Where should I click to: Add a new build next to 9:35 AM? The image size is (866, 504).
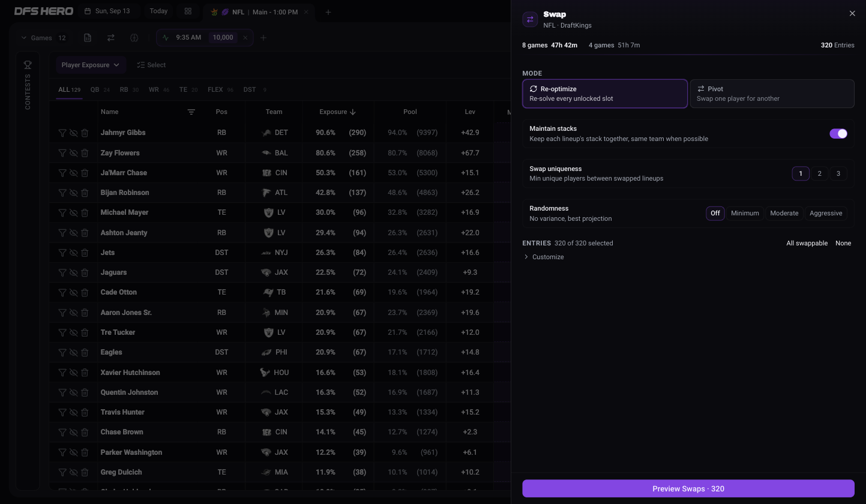point(263,38)
